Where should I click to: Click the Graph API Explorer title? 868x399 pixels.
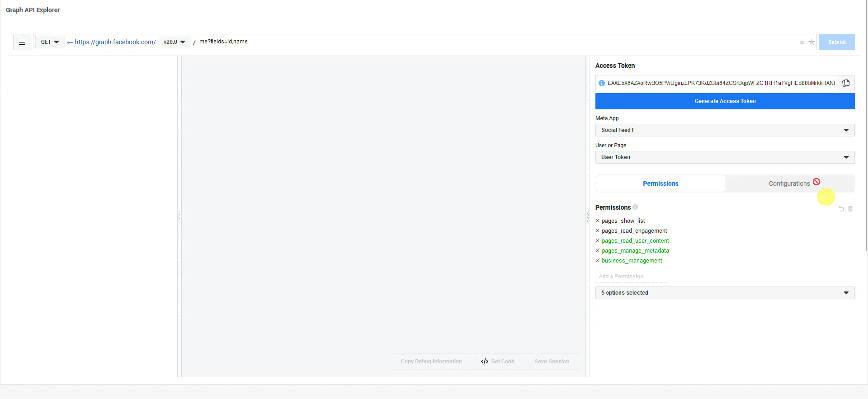[33, 10]
